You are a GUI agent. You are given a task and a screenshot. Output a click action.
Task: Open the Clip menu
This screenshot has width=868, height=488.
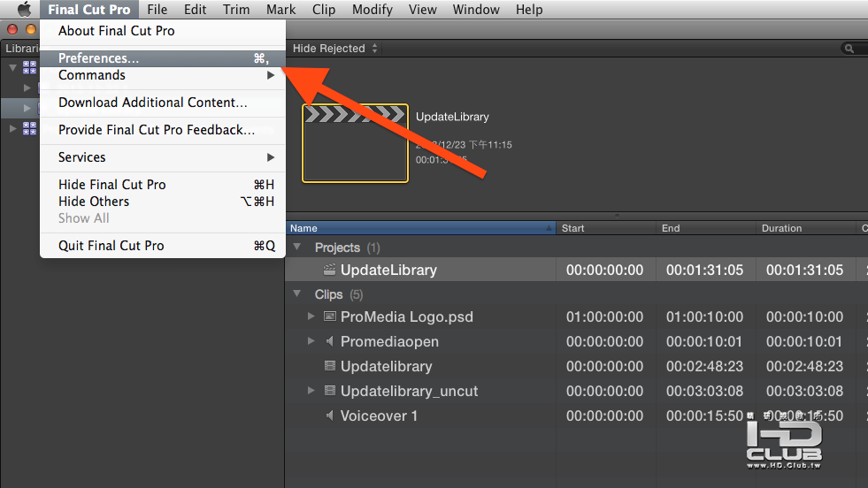[x=324, y=10]
